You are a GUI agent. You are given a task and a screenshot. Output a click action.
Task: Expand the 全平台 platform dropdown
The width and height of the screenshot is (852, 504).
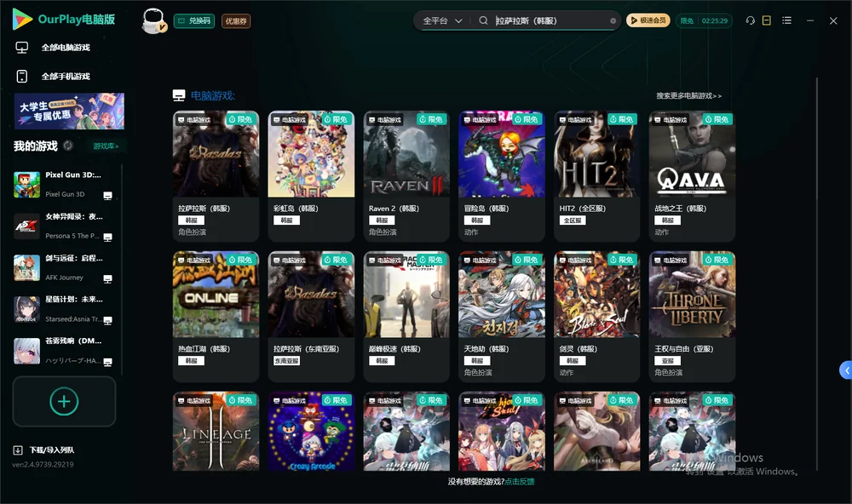(x=442, y=20)
